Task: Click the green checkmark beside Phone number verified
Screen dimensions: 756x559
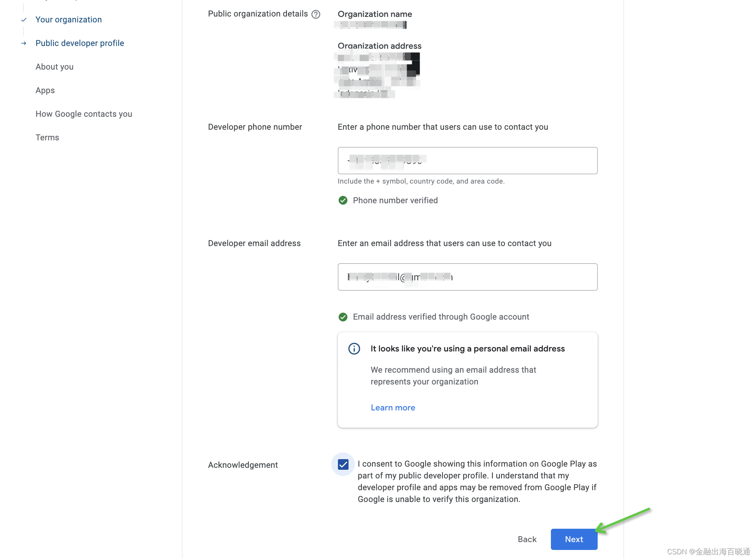Action: coord(343,200)
